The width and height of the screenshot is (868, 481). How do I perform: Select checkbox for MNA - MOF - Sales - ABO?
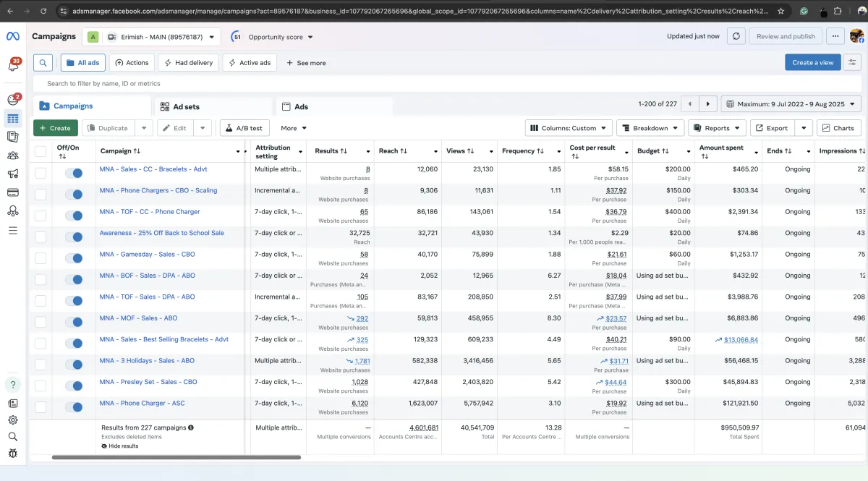click(41, 322)
